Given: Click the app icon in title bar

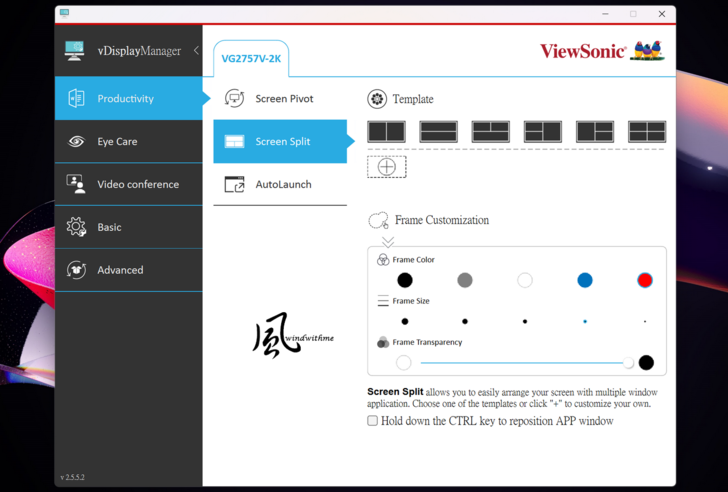Looking at the screenshot, I should point(64,13).
